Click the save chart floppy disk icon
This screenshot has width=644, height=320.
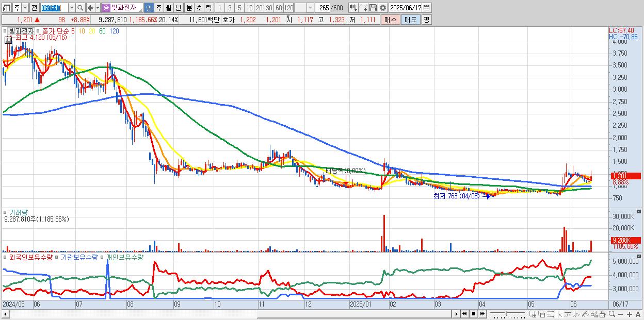click(x=373, y=8)
